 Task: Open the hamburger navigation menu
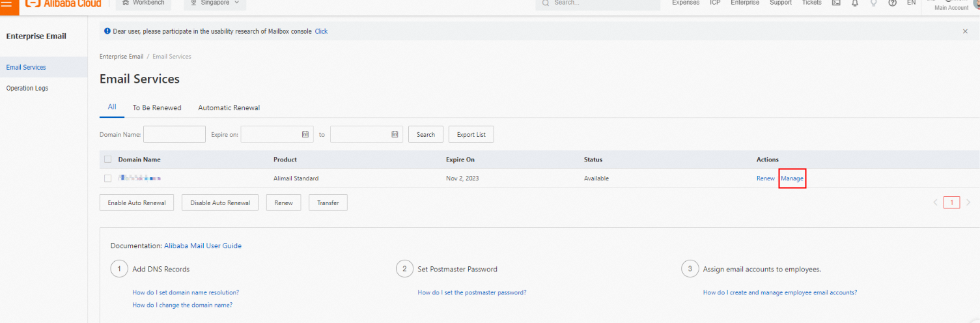pos(7,3)
